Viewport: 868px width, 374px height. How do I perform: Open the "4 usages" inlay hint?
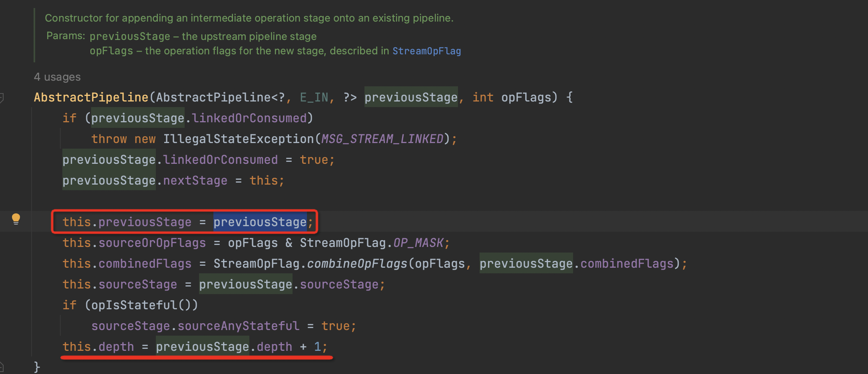57,77
